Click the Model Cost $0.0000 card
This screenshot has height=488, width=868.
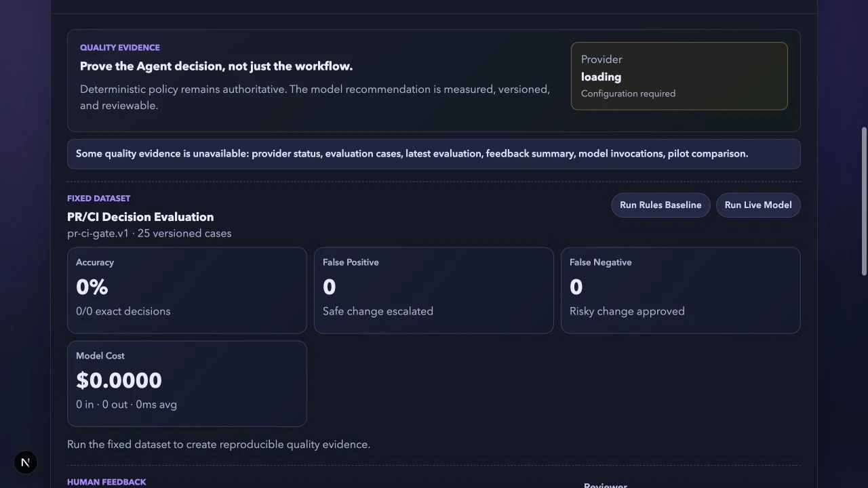point(187,384)
